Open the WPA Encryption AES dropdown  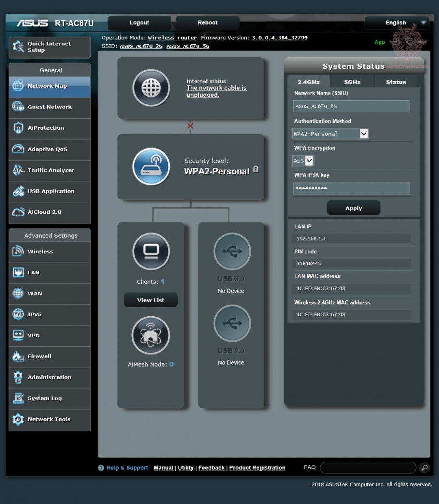[x=303, y=161]
